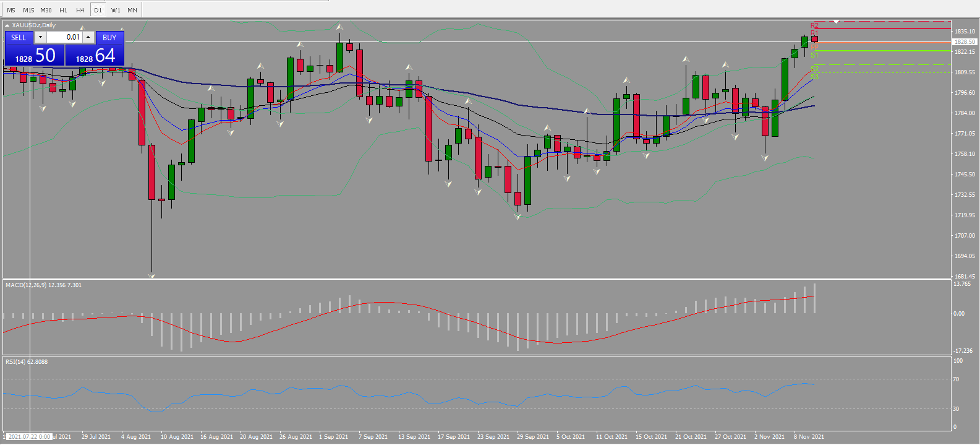
Task: Switch chart to M5 timeframe
Action: pyautogui.click(x=11, y=10)
